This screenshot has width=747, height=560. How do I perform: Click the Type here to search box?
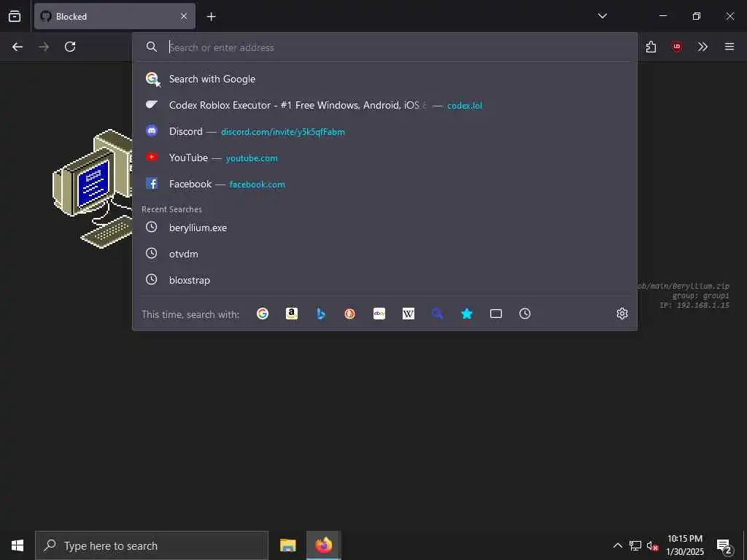coord(152,545)
